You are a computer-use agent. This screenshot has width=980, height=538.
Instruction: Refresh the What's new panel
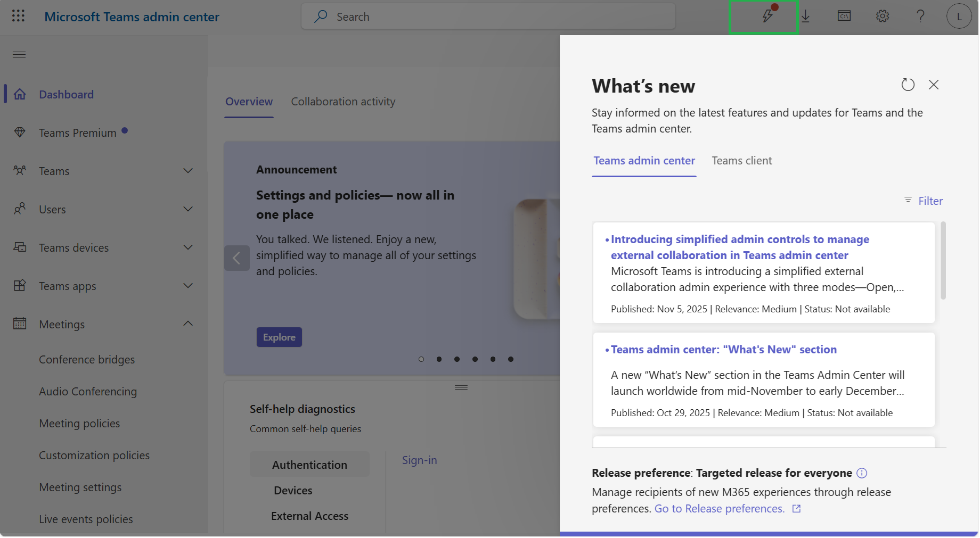(908, 85)
